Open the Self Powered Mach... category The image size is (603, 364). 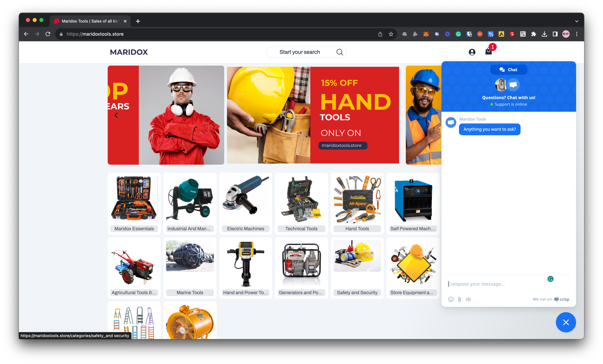[413, 204]
